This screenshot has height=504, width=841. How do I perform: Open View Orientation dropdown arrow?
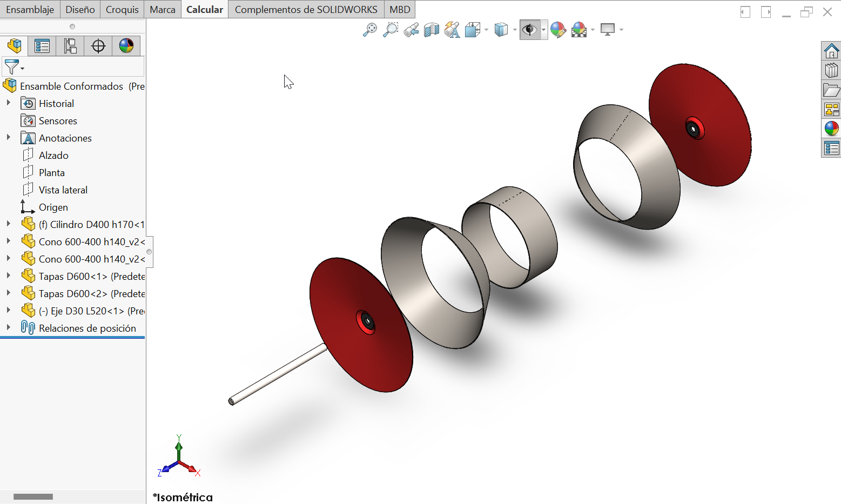point(486,30)
